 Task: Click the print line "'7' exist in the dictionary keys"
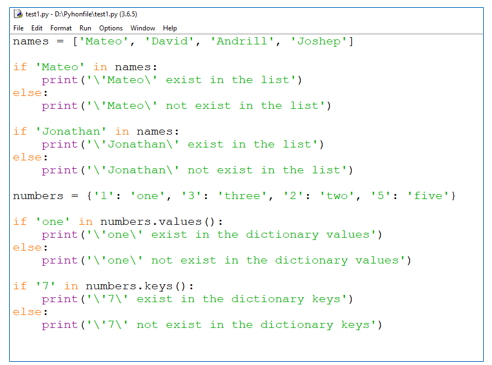click(x=197, y=299)
